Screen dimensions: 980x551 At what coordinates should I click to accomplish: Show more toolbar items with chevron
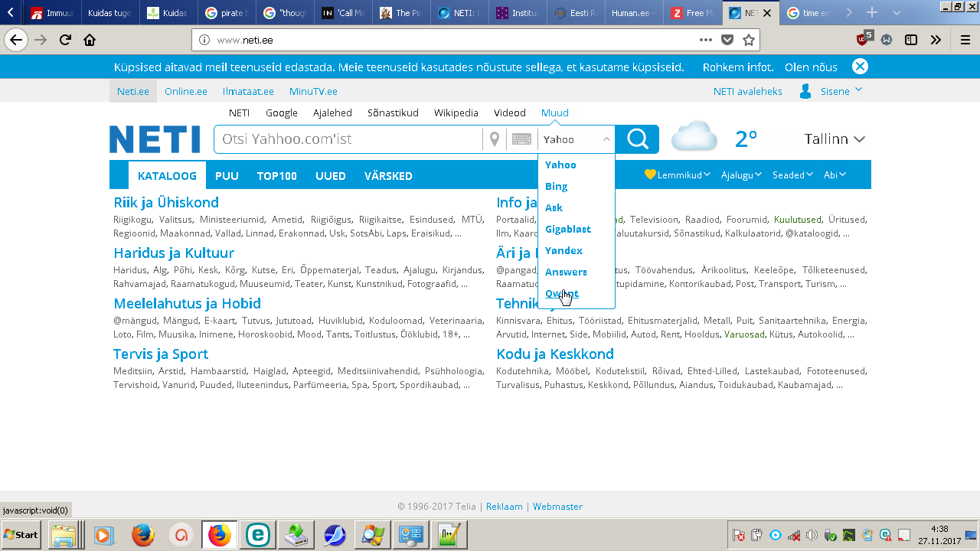(x=936, y=40)
